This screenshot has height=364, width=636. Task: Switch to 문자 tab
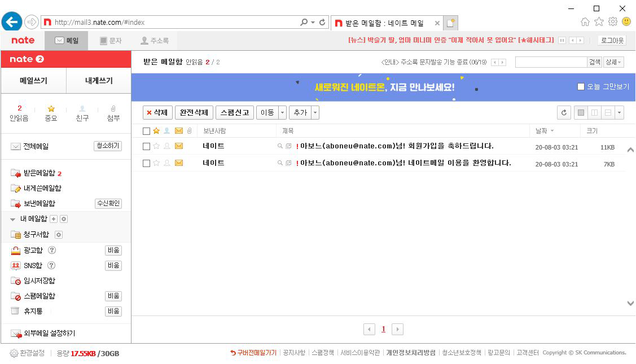[111, 41]
